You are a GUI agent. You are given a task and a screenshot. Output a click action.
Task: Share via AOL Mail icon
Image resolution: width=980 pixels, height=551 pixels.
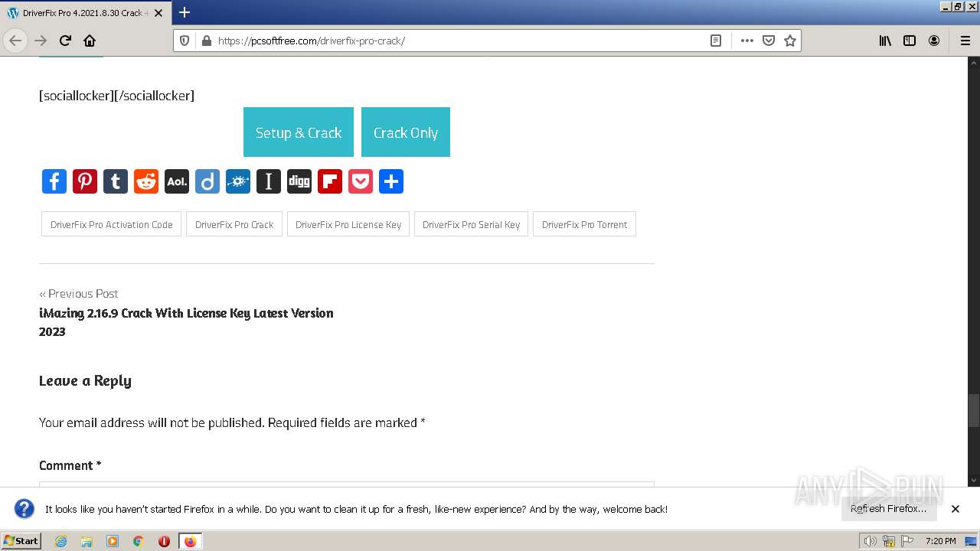(x=177, y=181)
